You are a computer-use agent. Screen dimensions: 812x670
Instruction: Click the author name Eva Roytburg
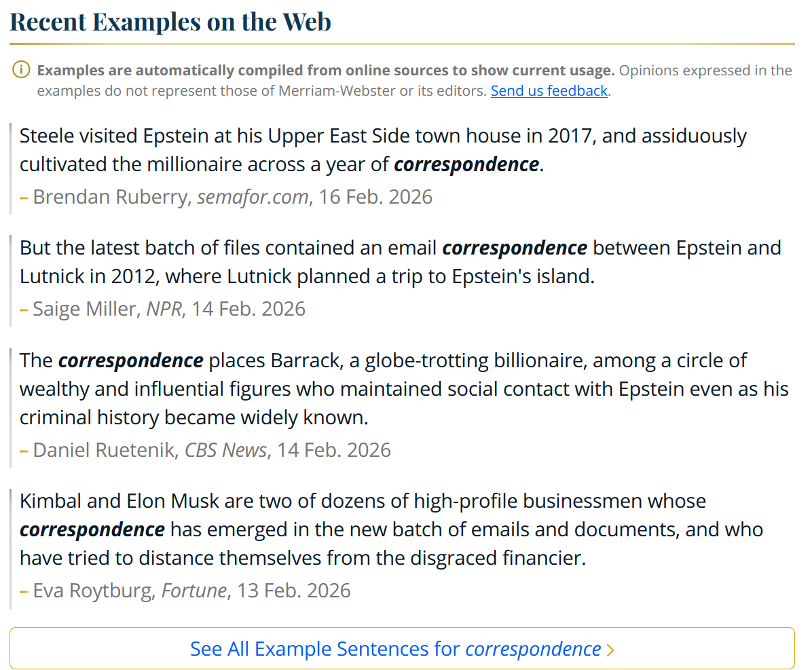[92, 591]
